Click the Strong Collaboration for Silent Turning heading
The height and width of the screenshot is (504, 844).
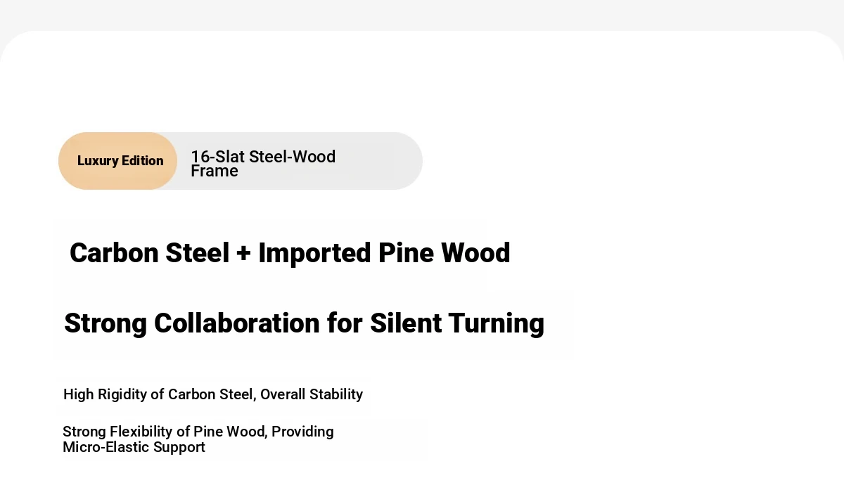pos(304,323)
